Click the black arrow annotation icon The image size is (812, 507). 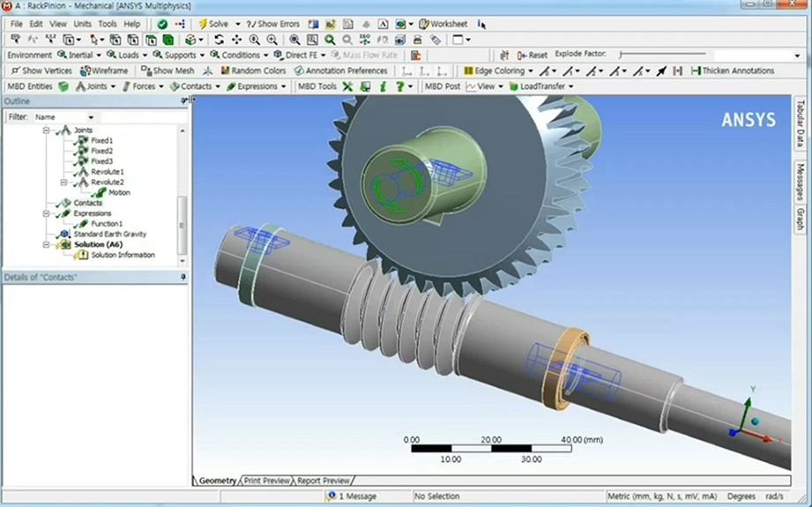[x=661, y=71]
